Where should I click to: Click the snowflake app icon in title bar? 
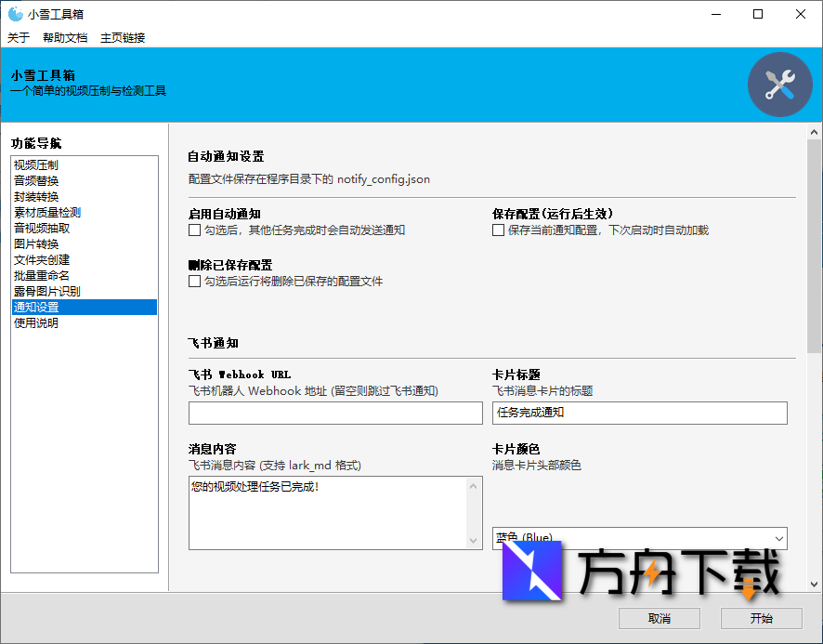[x=16, y=14]
